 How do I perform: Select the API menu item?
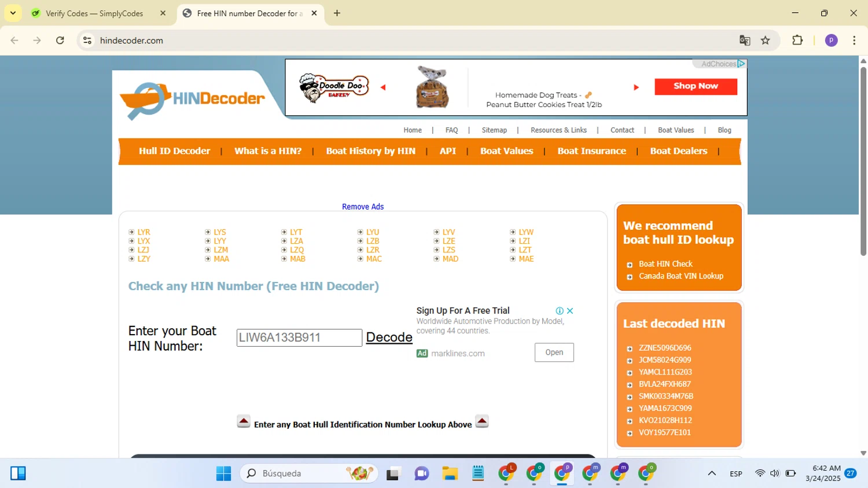pos(448,151)
